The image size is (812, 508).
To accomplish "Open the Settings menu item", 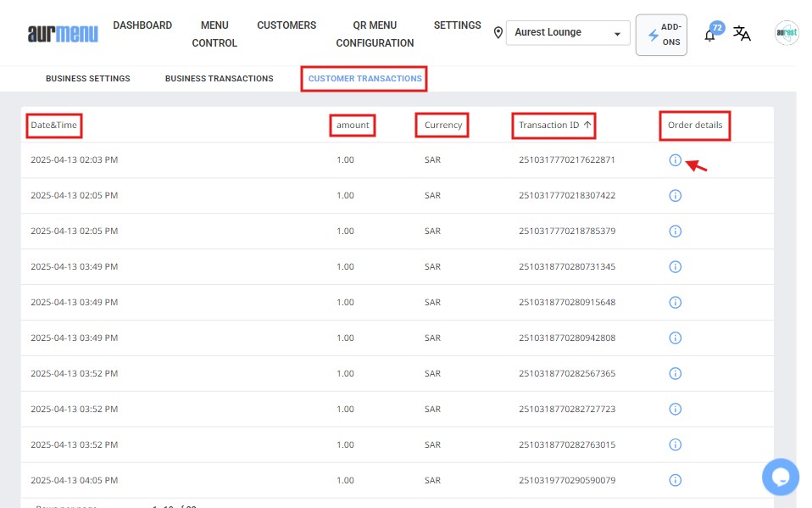I will click(457, 25).
